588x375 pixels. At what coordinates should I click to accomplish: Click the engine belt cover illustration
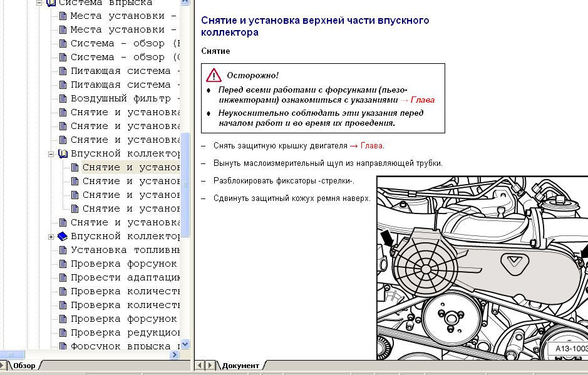(x=482, y=268)
